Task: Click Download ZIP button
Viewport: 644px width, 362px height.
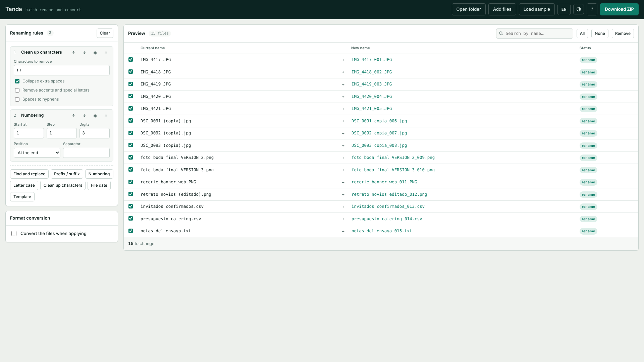Action: pos(619,9)
